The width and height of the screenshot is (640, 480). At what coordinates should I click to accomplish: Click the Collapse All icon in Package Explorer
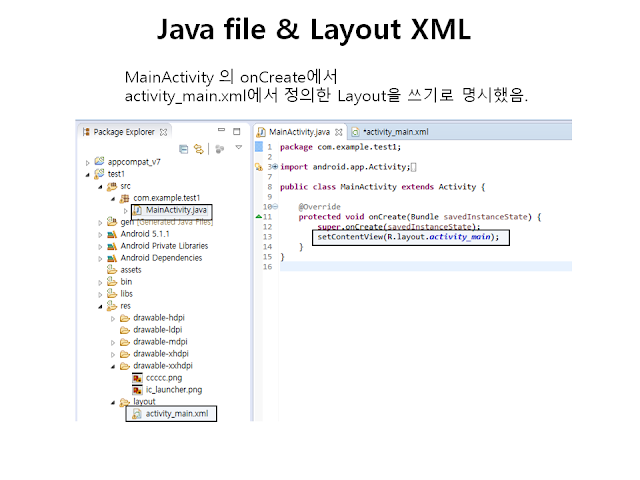coord(184,149)
